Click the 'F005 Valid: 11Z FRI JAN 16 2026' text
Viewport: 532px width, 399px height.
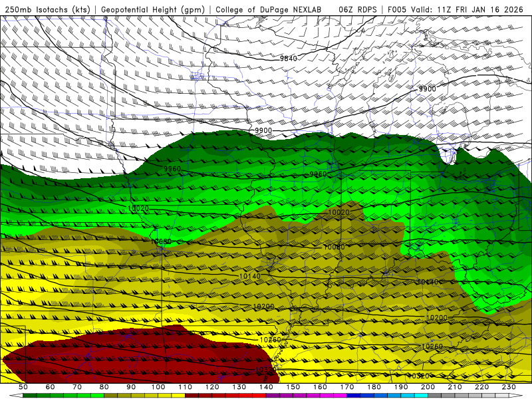click(x=456, y=9)
